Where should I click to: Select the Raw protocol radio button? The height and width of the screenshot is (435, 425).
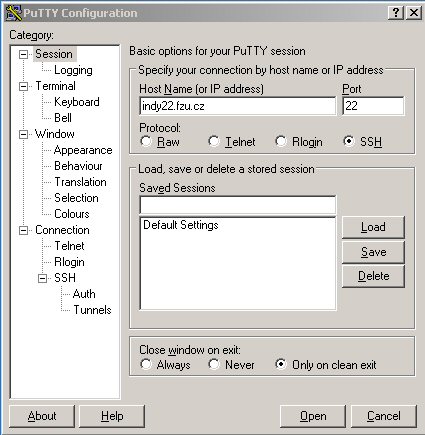146,141
